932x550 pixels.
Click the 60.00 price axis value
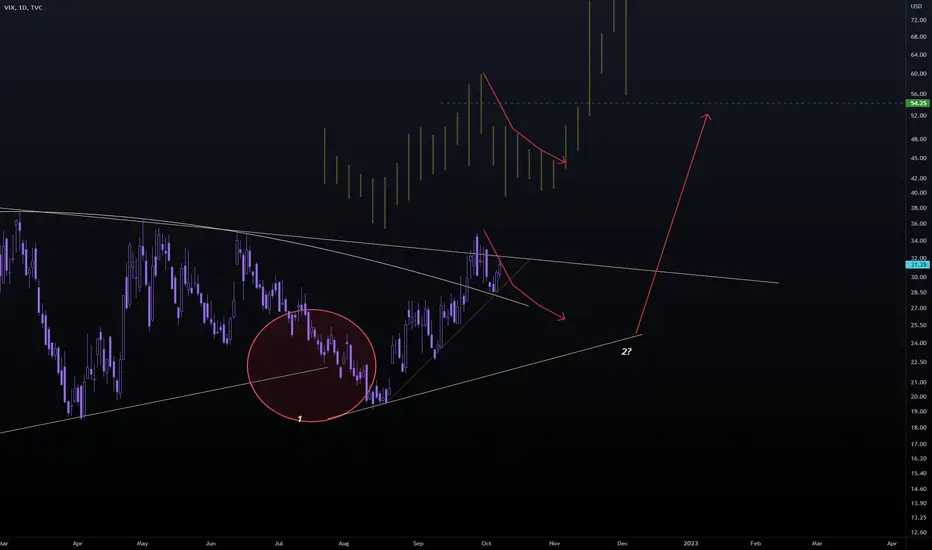point(918,74)
